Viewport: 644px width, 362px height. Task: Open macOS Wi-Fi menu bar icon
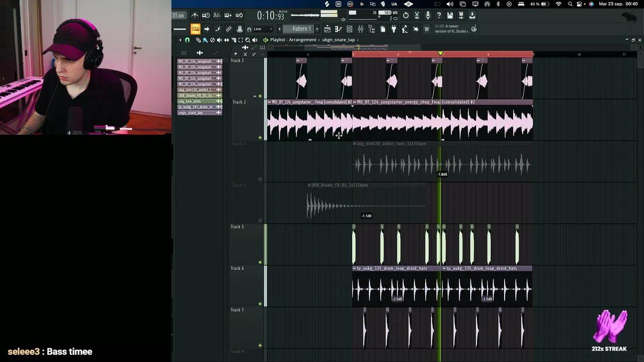[558, 4]
